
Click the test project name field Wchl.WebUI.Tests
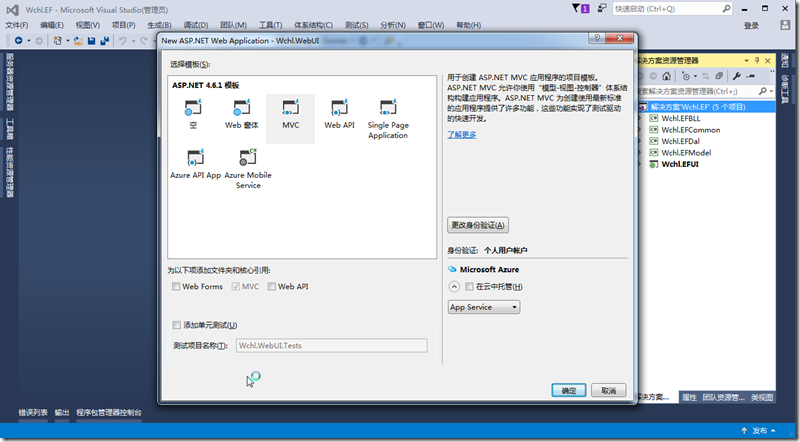click(332, 346)
